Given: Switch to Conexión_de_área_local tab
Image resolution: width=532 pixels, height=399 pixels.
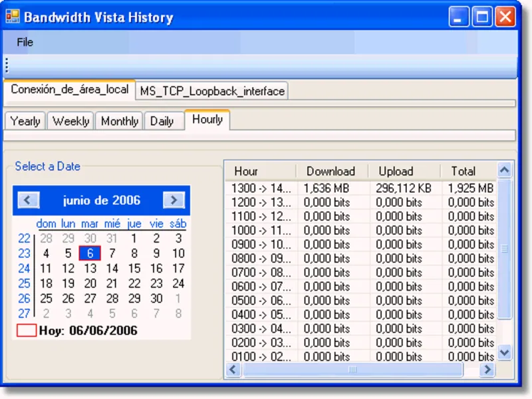Looking at the screenshot, I should click(x=70, y=90).
